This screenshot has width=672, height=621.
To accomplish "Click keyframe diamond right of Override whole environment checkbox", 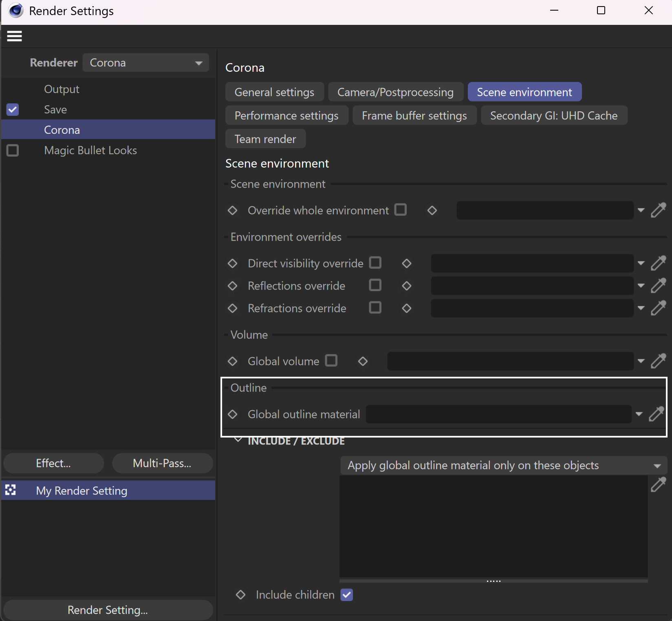I will tap(432, 210).
